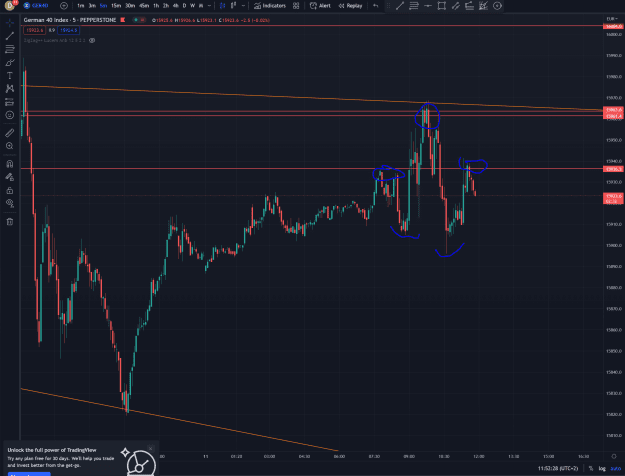Viewport: 625px width, 476px height.
Task: Expand the timeframe interval dropdown arrow
Action: 209,6
